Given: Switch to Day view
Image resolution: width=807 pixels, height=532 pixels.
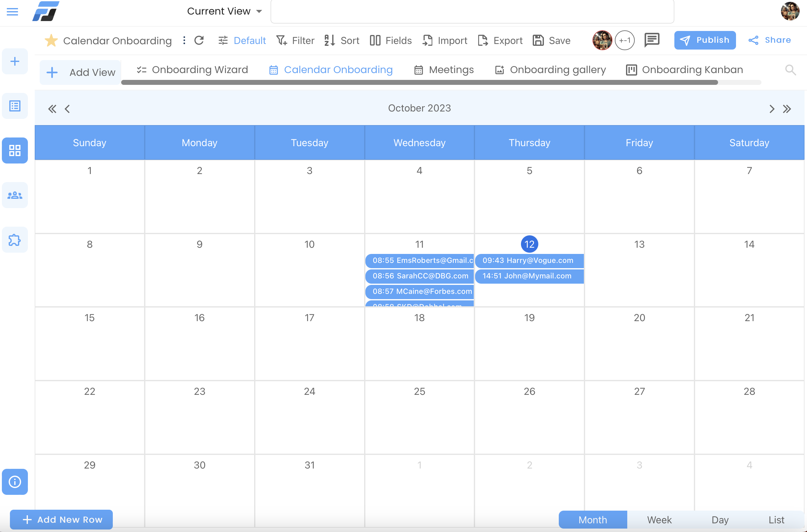Looking at the screenshot, I should 720,519.
